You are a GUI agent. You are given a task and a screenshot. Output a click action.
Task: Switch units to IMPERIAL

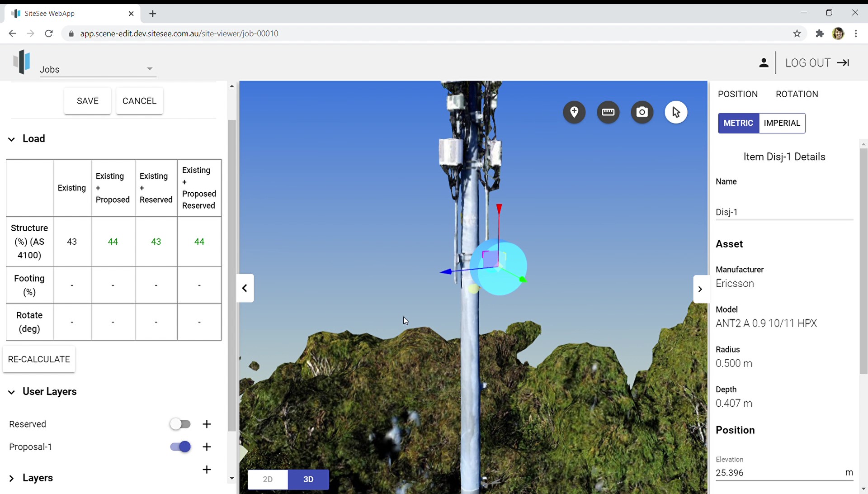[x=782, y=123]
